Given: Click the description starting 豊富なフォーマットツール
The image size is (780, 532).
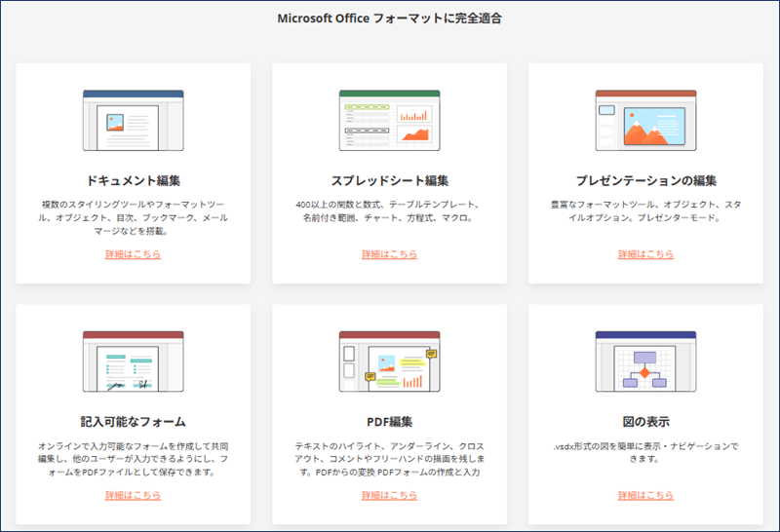Looking at the screenshot, I should (x=645, y=211).
